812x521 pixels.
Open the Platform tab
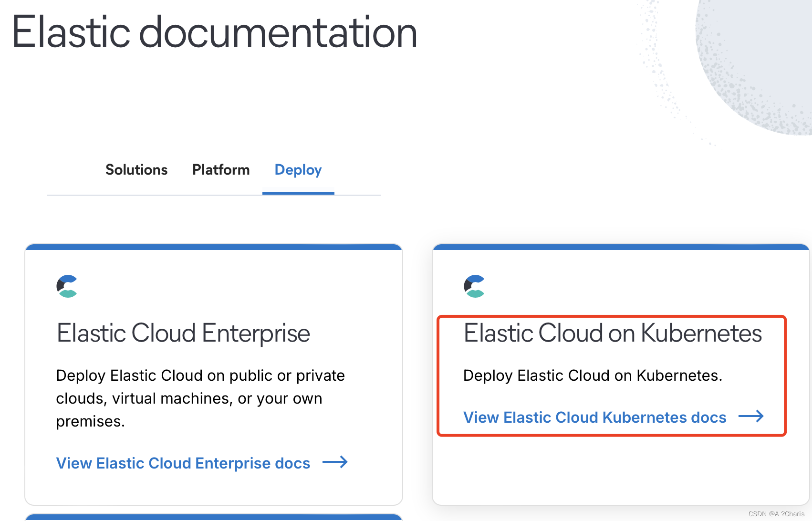point(221,170)
